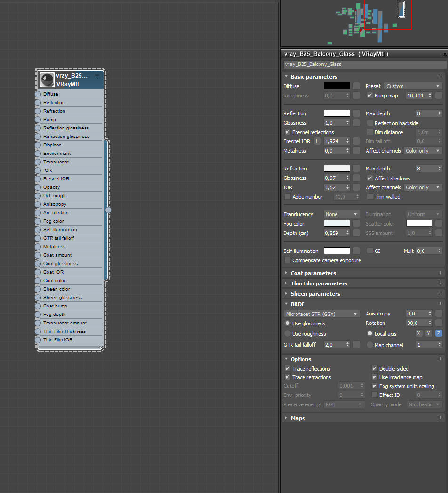
Task: Click the Environment input socket on the node
Action: pos(38,154)
